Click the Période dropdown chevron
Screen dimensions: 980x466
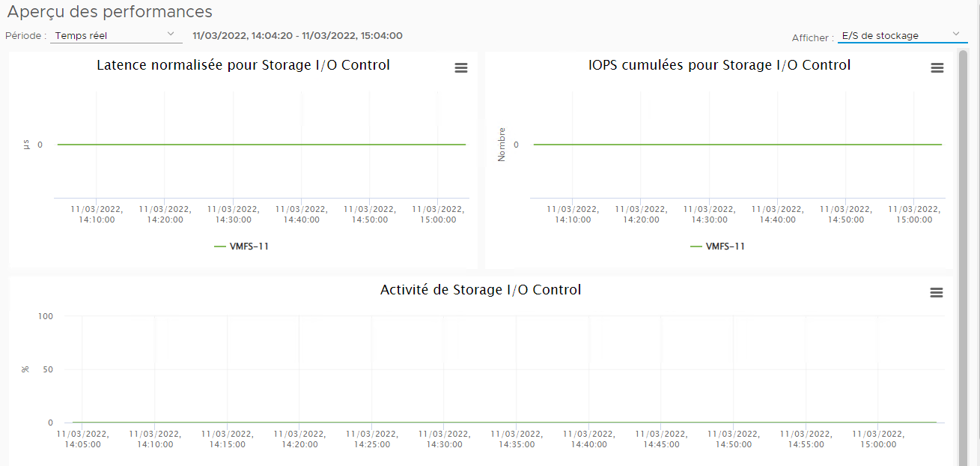tap(171, 34)
